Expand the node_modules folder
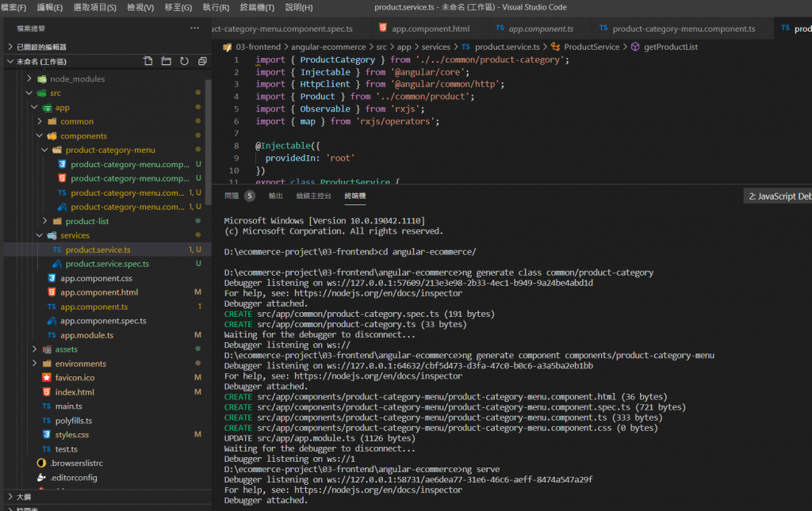812x511 pixels. 77,78
